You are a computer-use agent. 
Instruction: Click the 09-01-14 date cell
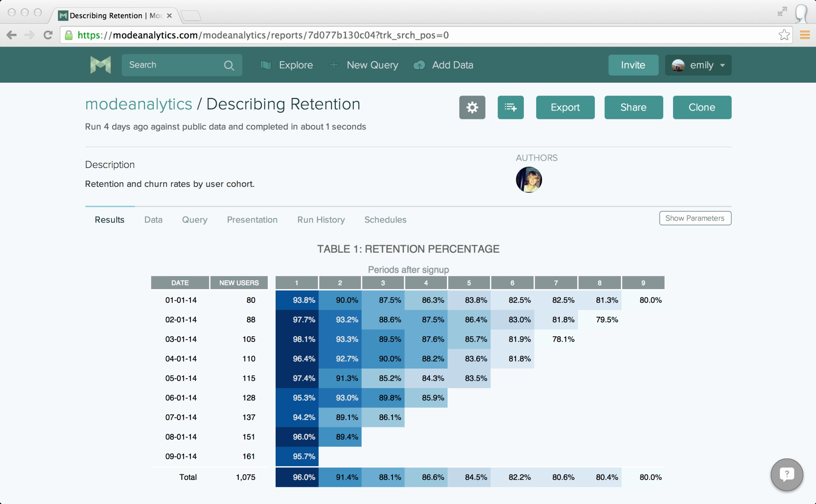[181, 456]
